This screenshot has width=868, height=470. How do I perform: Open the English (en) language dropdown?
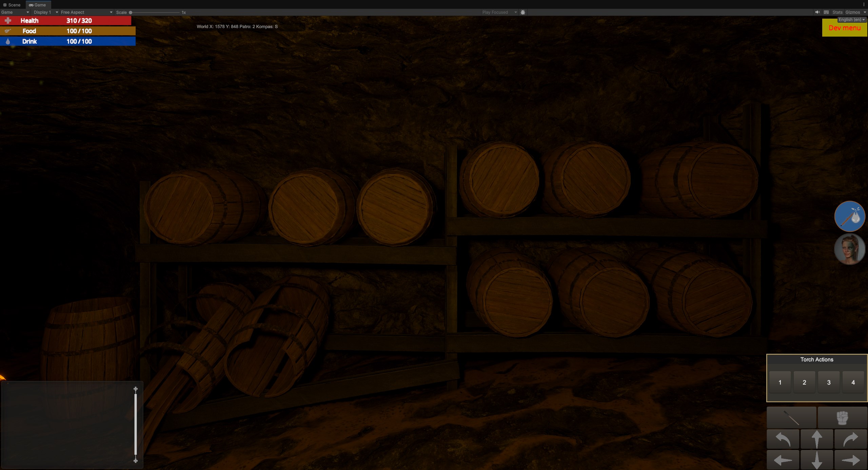[851, 20]
